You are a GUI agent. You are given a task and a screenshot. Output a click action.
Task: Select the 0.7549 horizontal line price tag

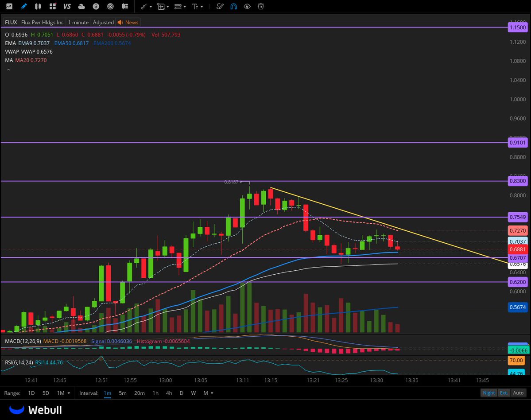(x=518, y=217)
